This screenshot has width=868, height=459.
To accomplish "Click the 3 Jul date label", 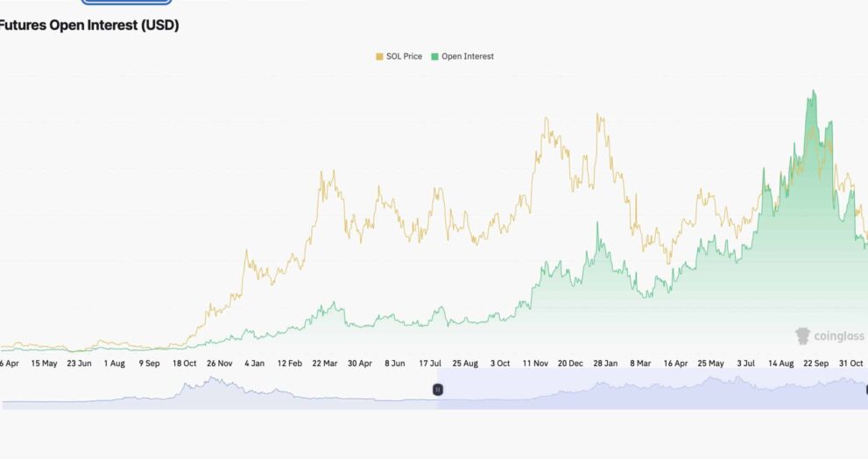I will pos(746,363).
